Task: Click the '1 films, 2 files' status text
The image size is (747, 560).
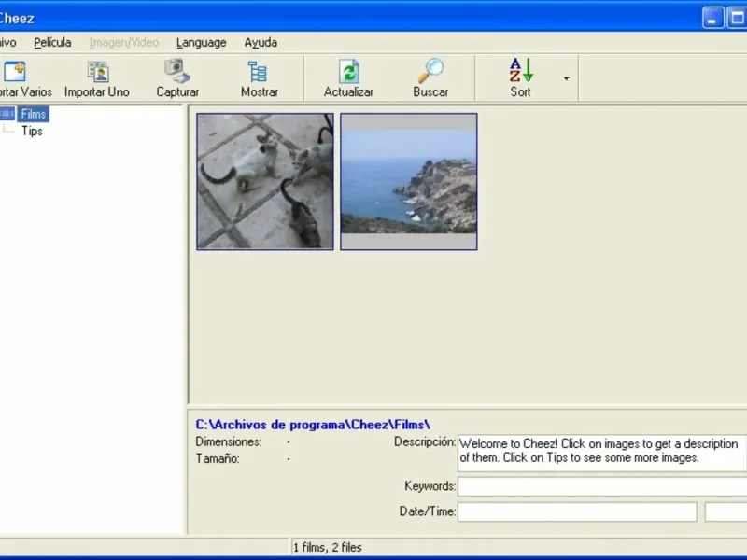Action: [x=328, y=548]
